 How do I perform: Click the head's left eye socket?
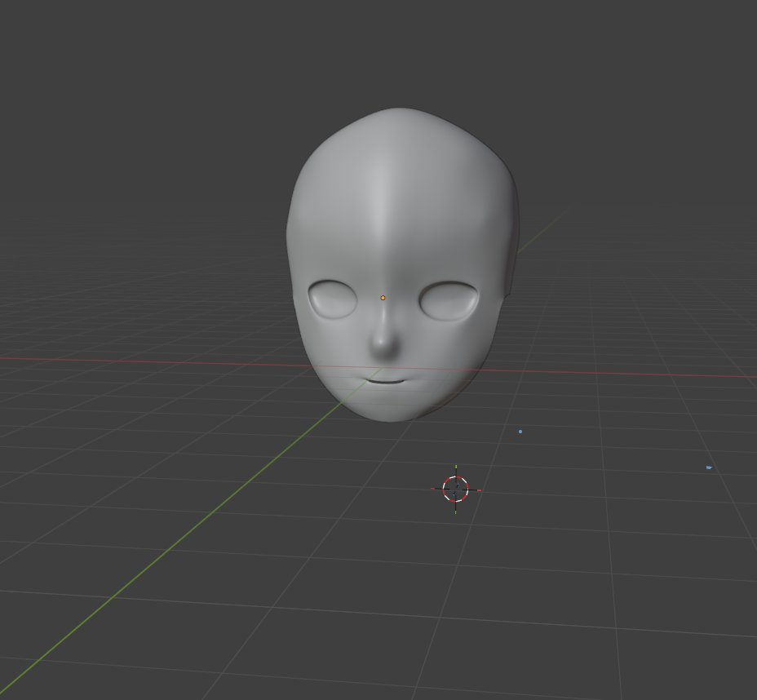click(332, 299)
